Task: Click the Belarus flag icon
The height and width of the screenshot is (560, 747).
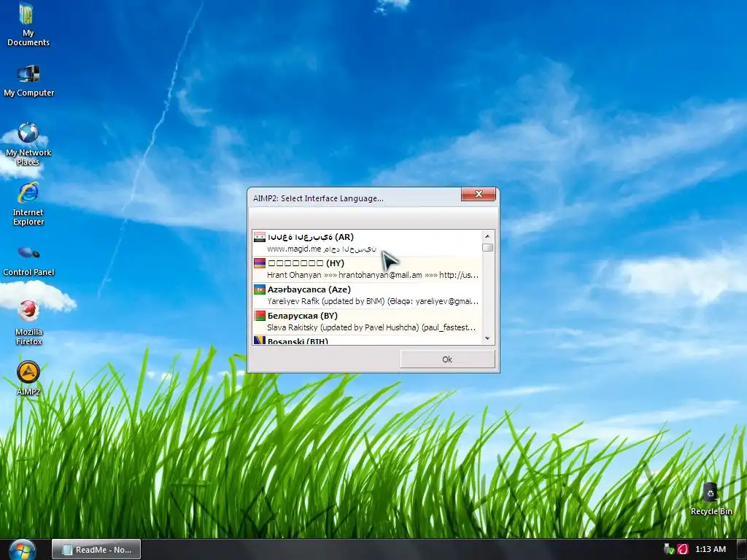Action: pyautogui.click(x=260, y=315)
